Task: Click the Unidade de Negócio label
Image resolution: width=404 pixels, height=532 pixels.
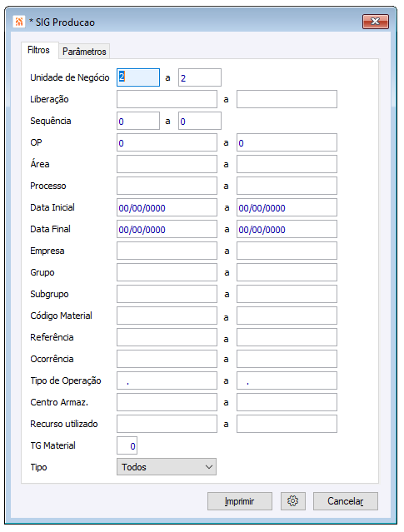Action: (70, 77)
